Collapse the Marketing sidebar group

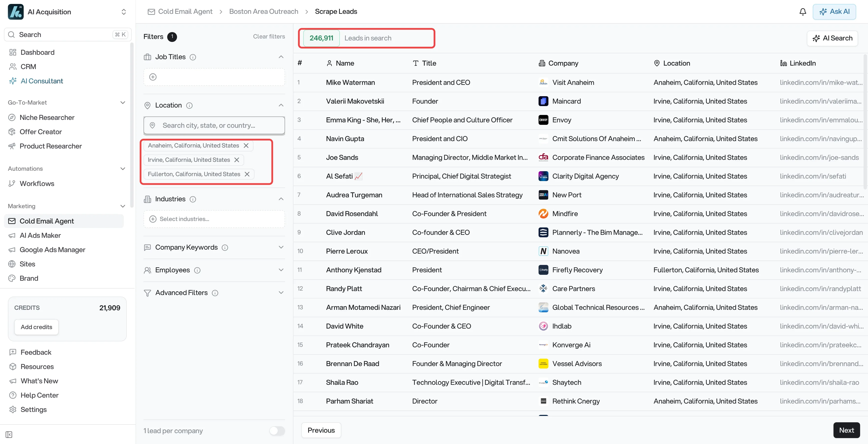click(x=123, y=206)
